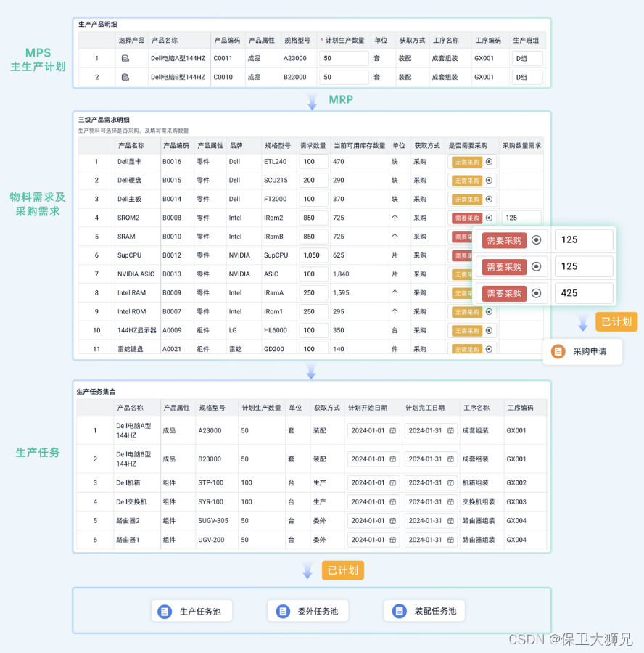Open the finish date calendar for Dell电脑A型 task
This screenshot has height=653, width=644.
pyautogui.click(x=450, y=430)
